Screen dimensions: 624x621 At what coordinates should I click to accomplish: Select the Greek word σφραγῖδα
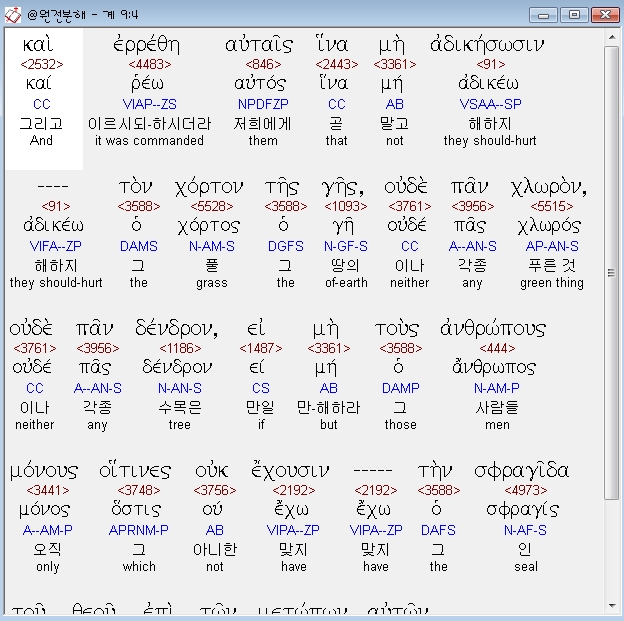(x=522, y=471)
